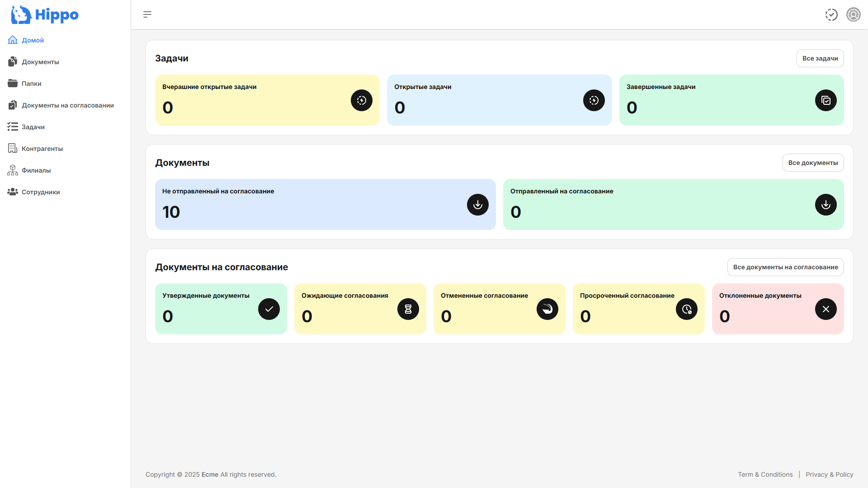Viewport: 868px width, 488px height.
Task: Click the hourglass icon on Ожидающие согласования card
Action: (408, 309)
